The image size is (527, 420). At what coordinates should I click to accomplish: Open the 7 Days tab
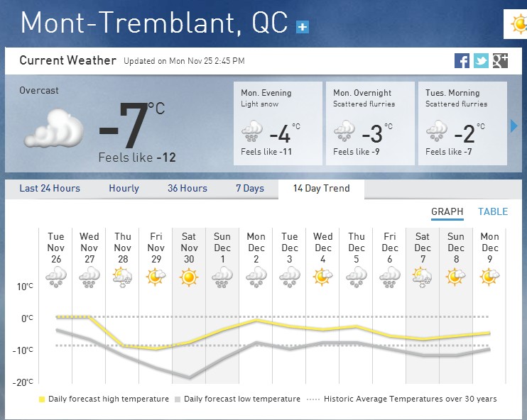(249, 189)
